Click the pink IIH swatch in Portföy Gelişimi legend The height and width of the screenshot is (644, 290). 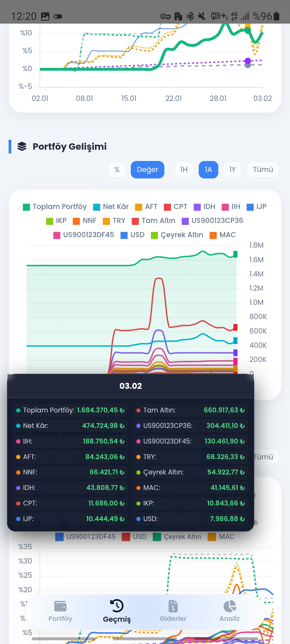click(225, 207)
